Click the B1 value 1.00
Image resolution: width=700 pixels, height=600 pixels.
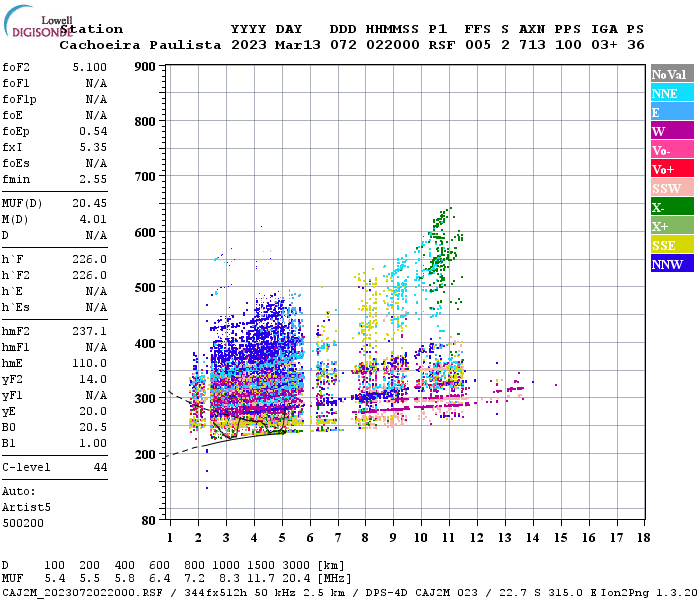click(93, 444)
